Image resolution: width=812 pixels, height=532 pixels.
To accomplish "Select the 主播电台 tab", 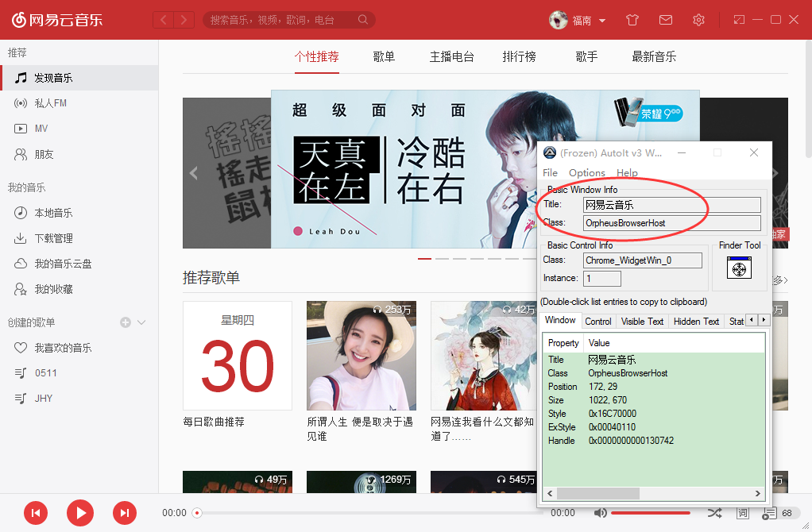I will tap(451, 56).
